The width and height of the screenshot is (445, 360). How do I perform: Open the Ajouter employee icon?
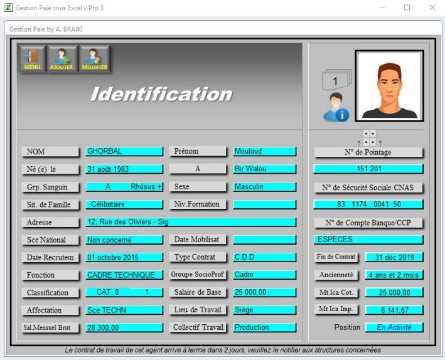click(62, 59)
